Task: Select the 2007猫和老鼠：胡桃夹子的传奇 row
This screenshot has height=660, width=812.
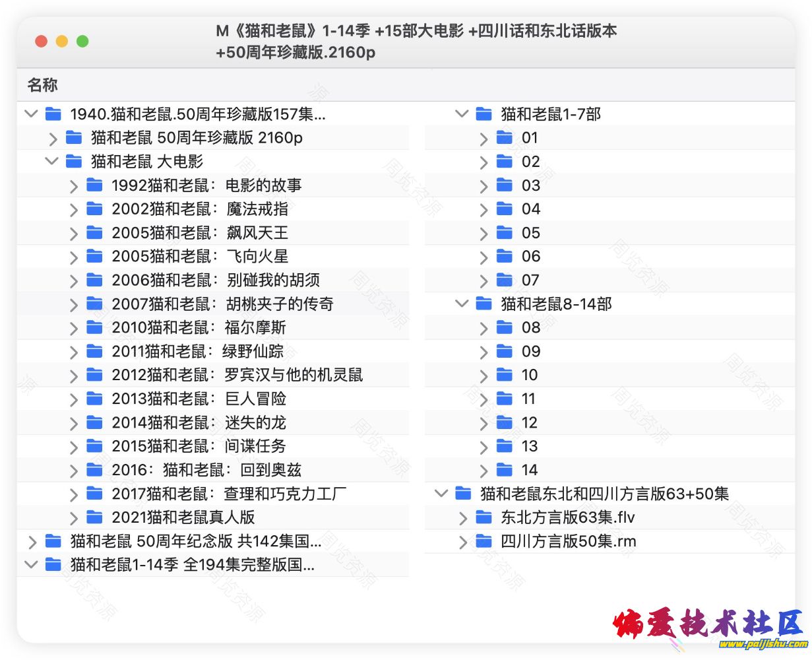Action: [x=222, y=304]
